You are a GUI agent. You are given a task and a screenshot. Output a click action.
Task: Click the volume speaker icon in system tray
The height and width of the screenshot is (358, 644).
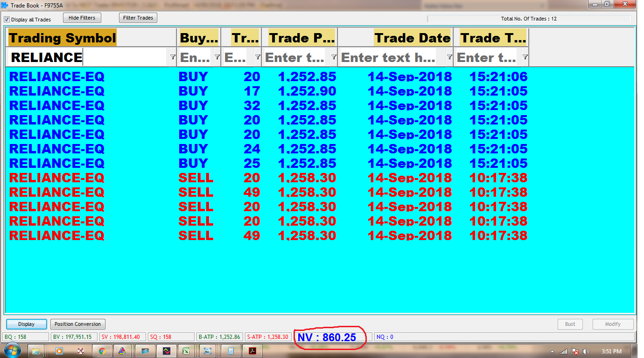(x=586, y=351)
